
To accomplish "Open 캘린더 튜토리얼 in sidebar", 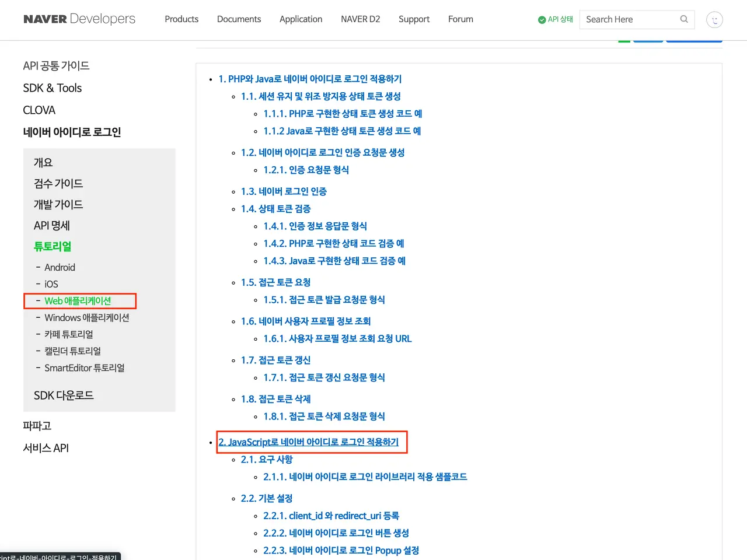I will [73, 352].
